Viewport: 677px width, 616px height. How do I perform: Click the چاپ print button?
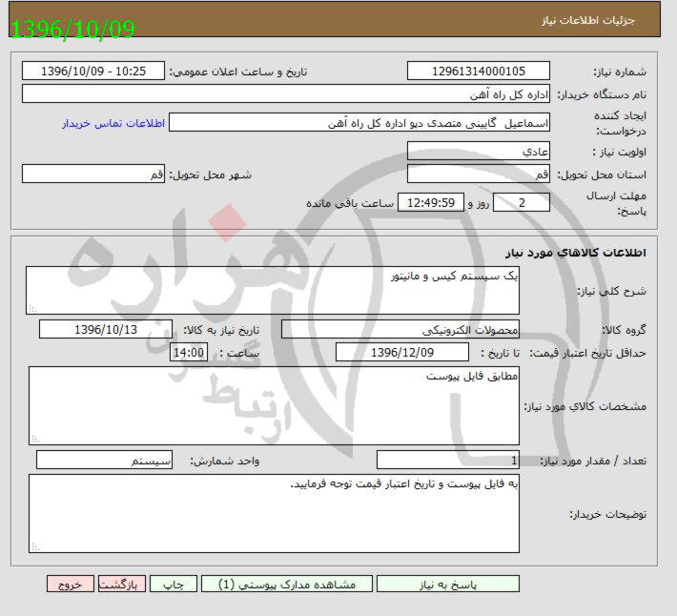click(174, 585)
